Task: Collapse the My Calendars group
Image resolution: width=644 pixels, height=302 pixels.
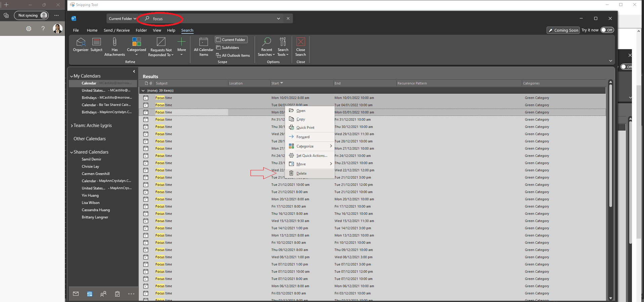Action: pos(72,76)
